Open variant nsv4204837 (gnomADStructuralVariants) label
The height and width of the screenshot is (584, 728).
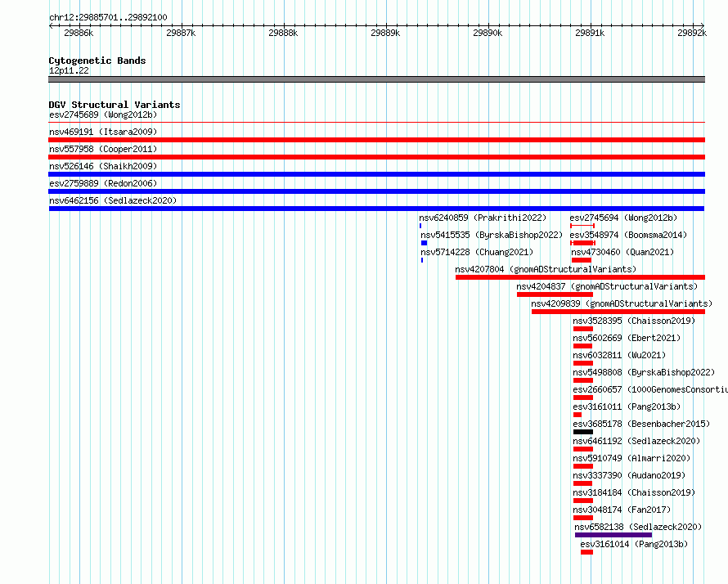tap(607, 286)
